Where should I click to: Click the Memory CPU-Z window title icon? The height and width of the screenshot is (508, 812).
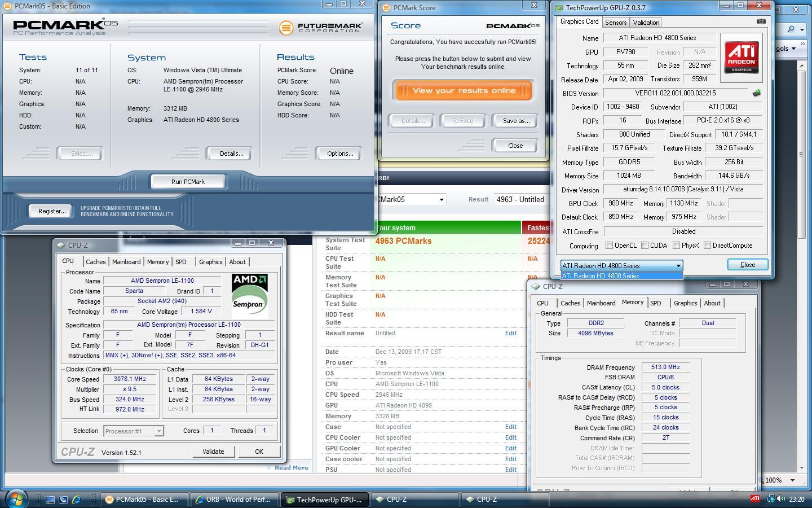(x=536, y=287)
